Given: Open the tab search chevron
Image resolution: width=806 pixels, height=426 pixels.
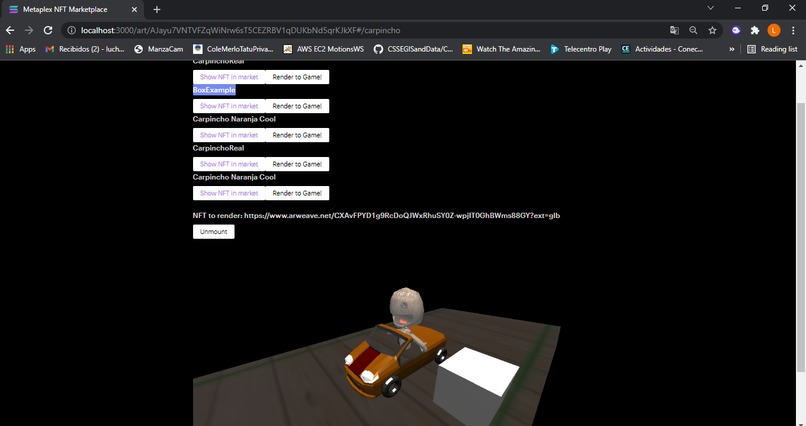Looking at the screenshot, I should click(710, 8).
